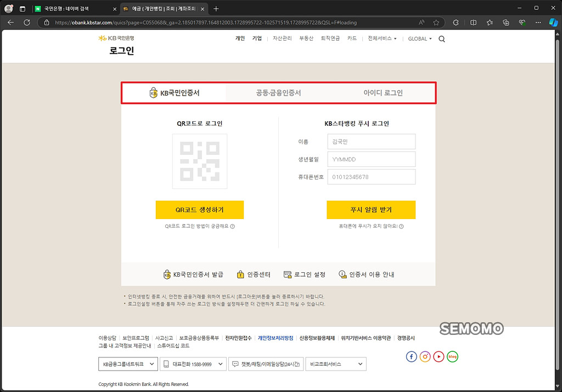Open a new browser tab
This screenshot has width=562, height=392.
216,9
